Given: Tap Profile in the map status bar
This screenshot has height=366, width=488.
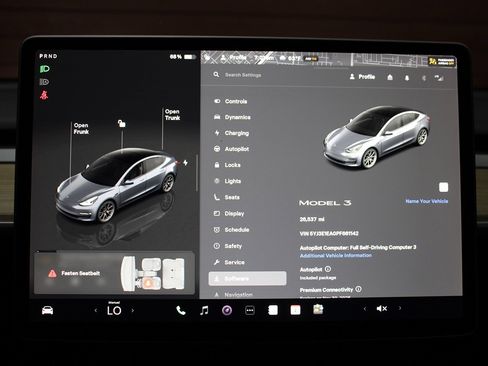Looking at the screenshot, I should pos(234,57).
